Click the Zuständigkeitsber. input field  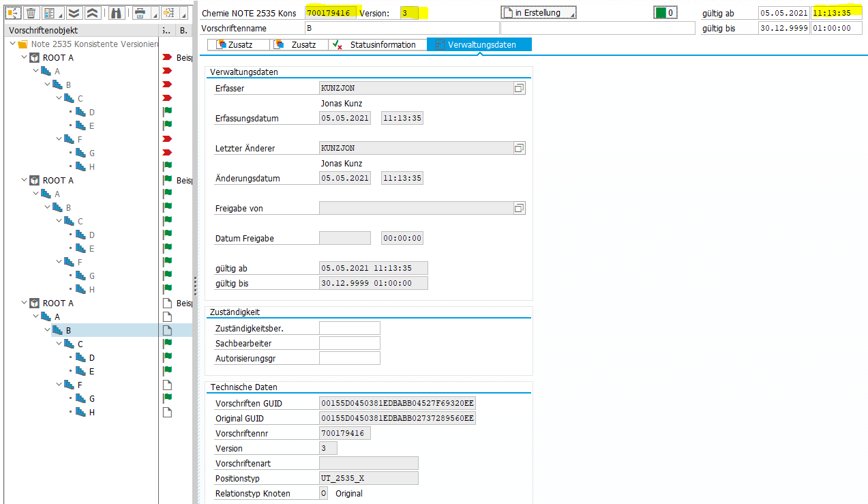tap(349, 328)
